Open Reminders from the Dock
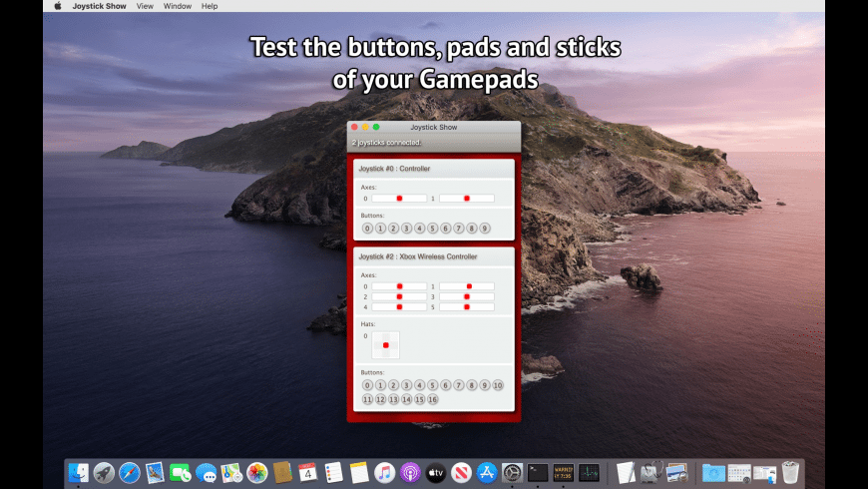The image size is (868, 489). 333,473
